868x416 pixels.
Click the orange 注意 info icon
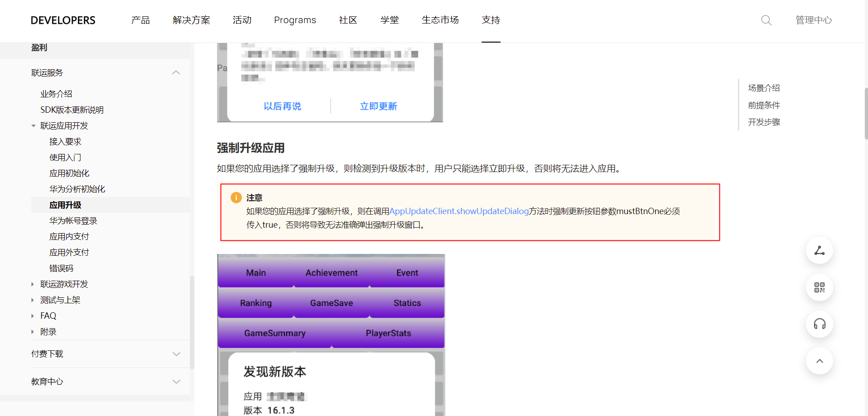pos(236,197)
